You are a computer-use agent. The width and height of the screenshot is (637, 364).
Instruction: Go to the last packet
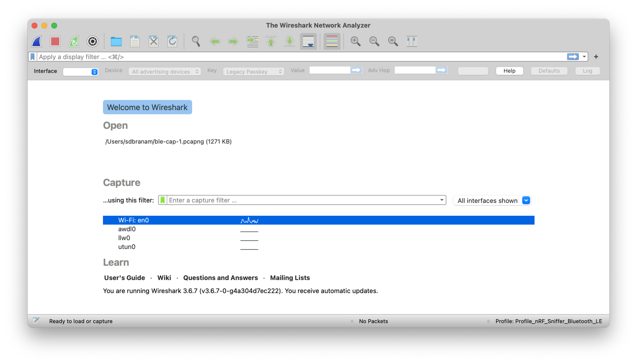click(290, 41)
